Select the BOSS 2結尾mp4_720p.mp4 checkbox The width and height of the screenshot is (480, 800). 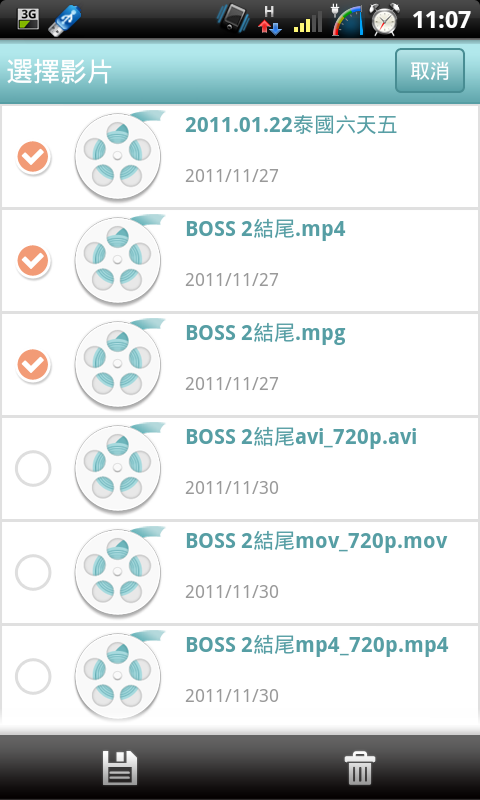(x=33, y=677)
